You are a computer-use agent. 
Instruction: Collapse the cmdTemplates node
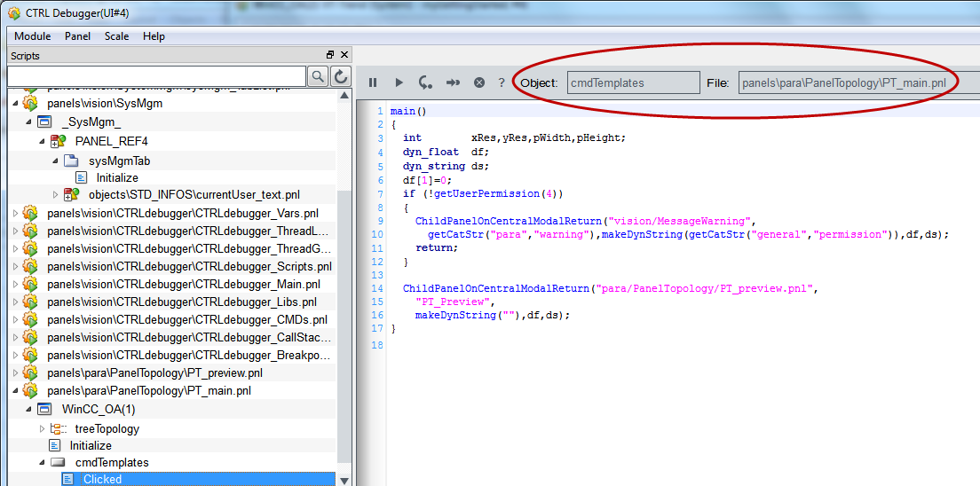[x=43, y=463]
